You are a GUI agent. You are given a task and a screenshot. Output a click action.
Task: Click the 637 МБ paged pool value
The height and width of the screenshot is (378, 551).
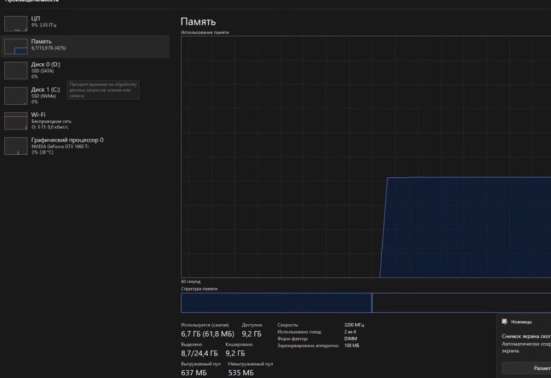(x=194, y=373)
